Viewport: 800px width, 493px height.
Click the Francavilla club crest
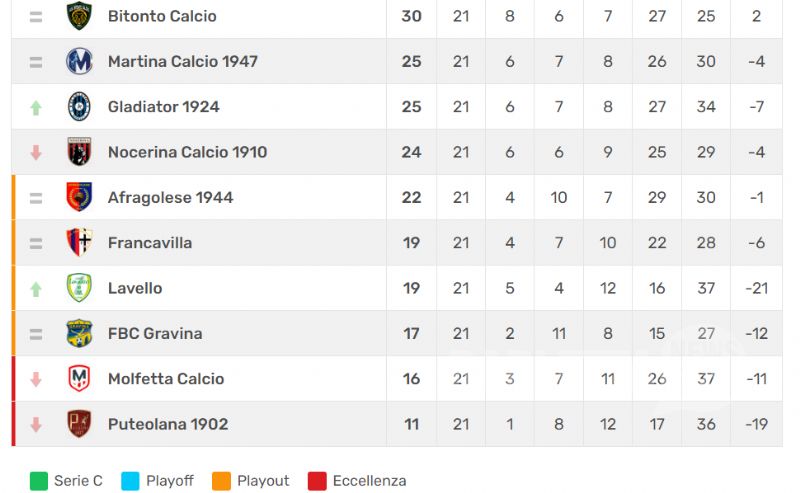79,242
